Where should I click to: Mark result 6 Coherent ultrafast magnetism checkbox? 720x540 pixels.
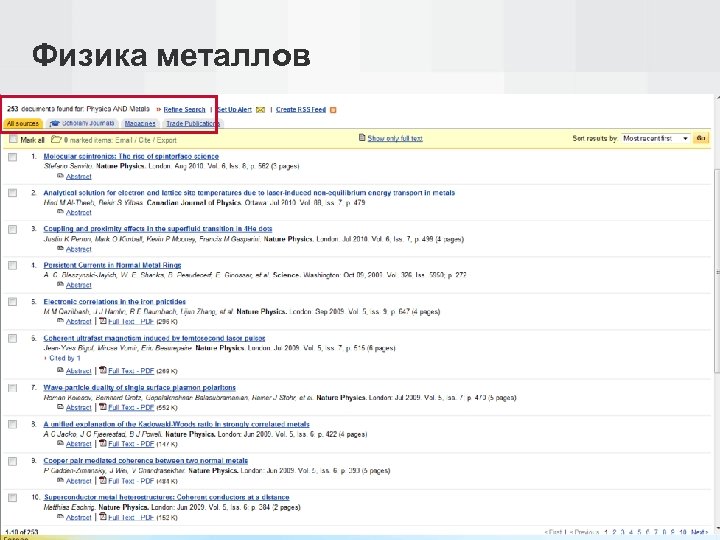[12, 338]
